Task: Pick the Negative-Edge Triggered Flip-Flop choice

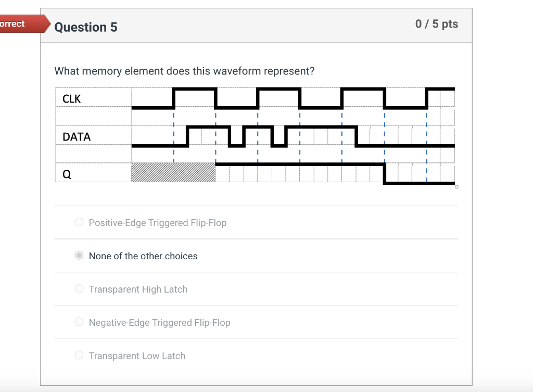Action: coord(79,322)
